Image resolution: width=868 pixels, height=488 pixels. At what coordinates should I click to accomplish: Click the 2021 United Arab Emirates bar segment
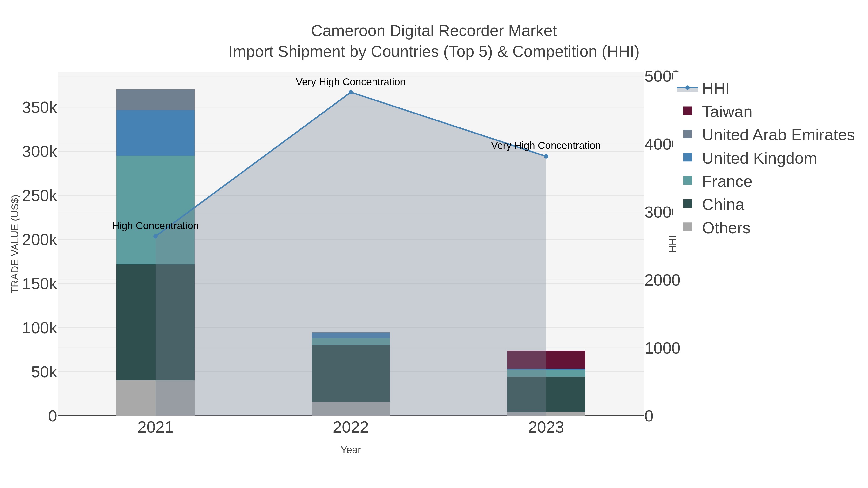(x=155, y=100)
